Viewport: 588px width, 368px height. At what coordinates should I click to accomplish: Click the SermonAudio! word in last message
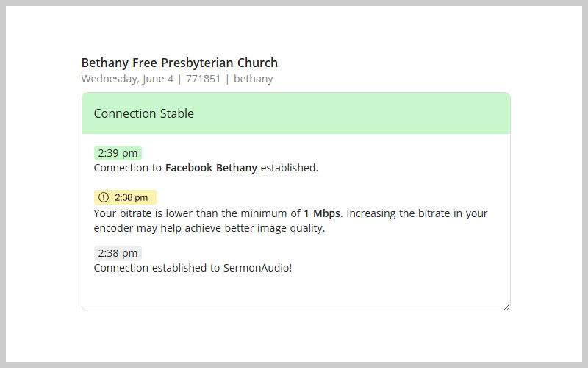[x=258, y=268]
